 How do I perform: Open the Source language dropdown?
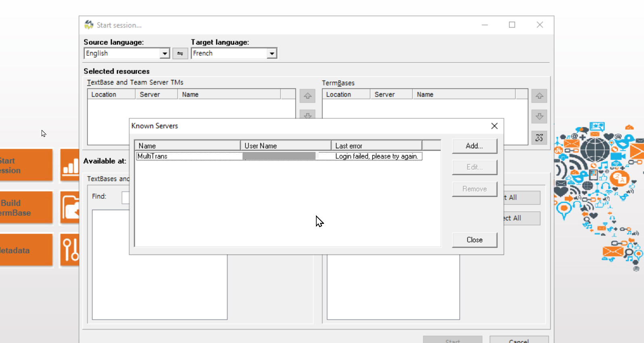(x=165, y=53)
